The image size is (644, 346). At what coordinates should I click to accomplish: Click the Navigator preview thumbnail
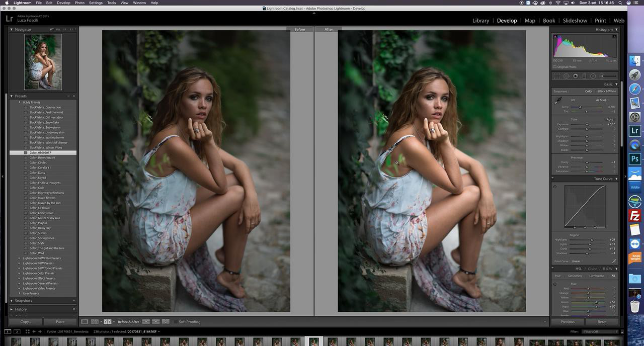click(x=43, y=62)
